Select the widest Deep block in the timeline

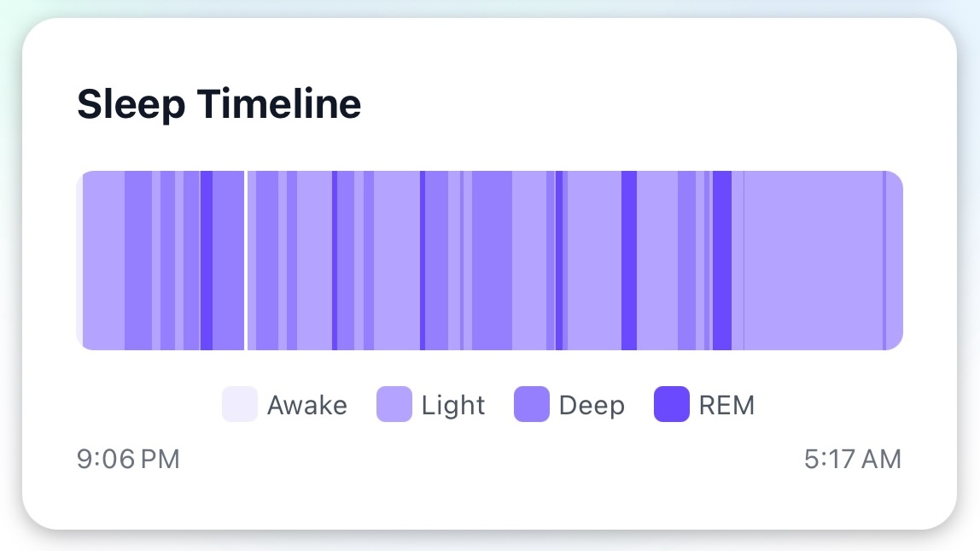coord(492,261)
